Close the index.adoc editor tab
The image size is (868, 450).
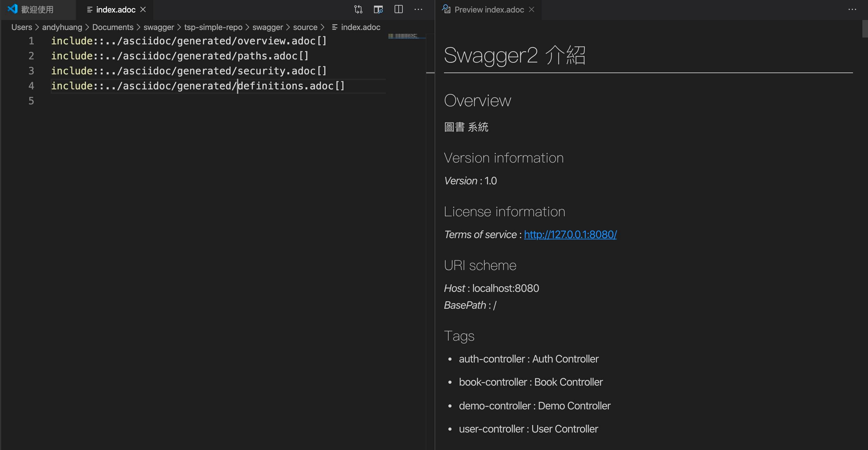143,9
